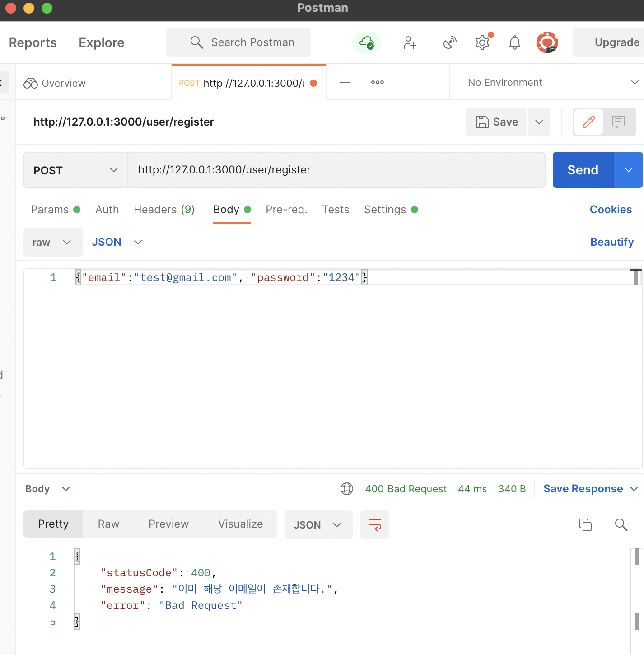Open the request Settings tab

[391, 210]
